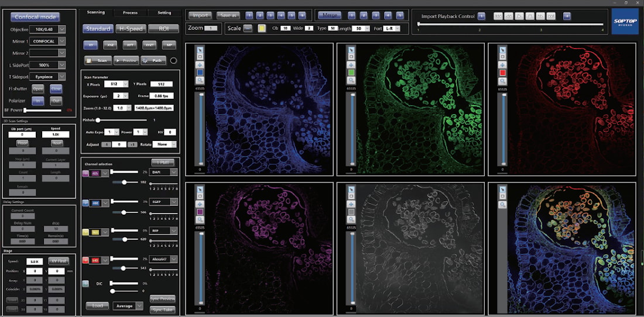Click magnifier icon in merged image panel
644x317 pixels.
502,204
